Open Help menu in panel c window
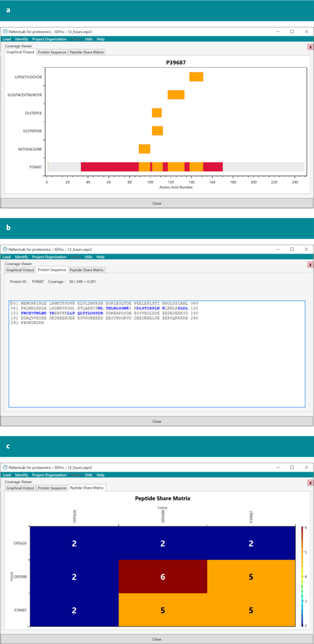 100,475
